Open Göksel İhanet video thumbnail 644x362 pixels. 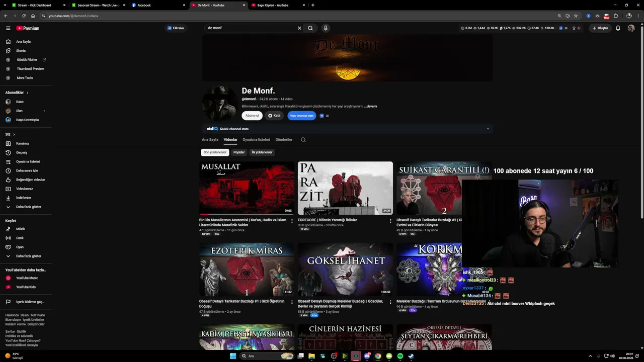point(345,269)
